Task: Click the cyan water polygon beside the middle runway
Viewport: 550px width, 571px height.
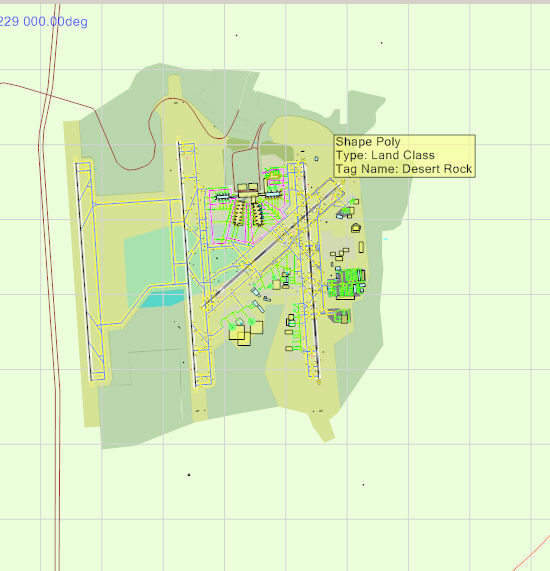Action: [x=163, y=298]
